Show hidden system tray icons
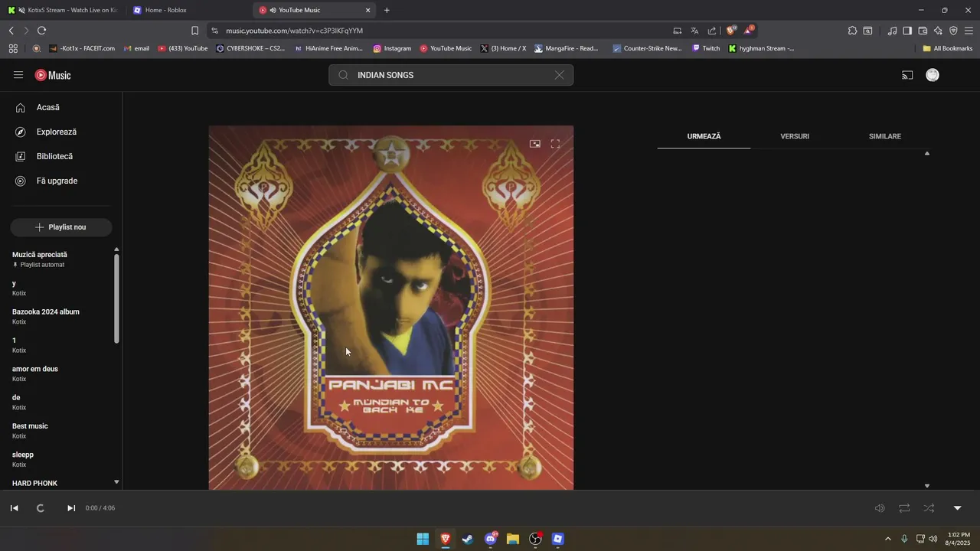The image size is (980, 551). click(888, 539)
